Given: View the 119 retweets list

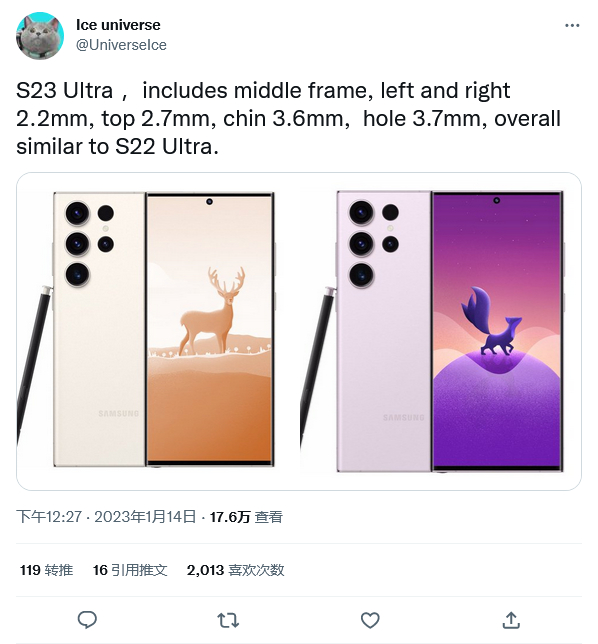Looking at the screenshot, I should coord(46,570).
